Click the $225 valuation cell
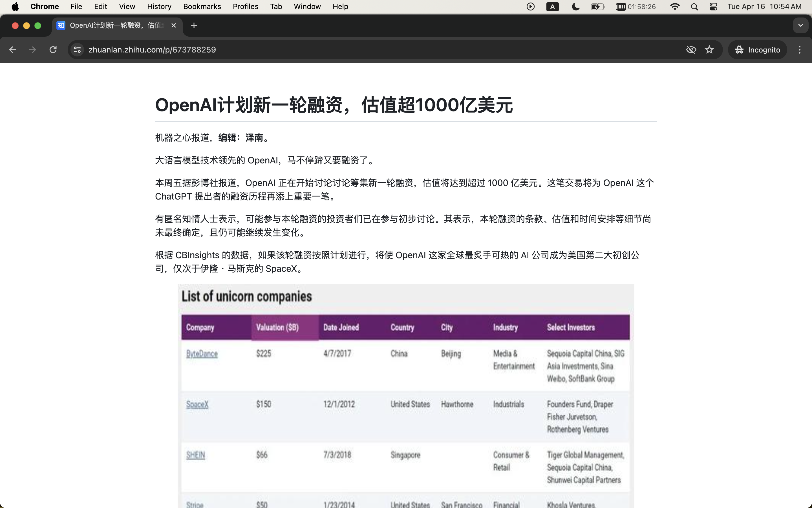This screenshot has width=812, height=508. pos(264,353)
